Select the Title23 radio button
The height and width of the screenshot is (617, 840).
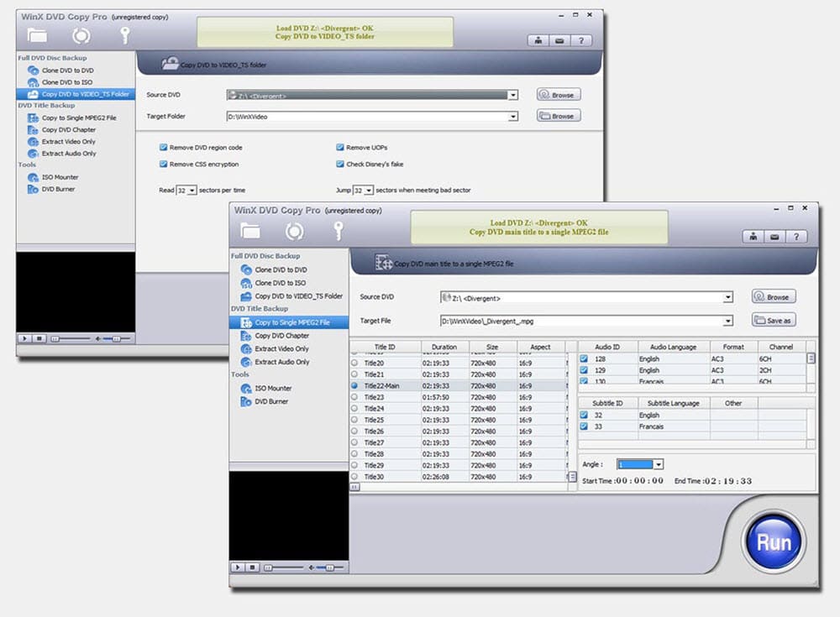pos(354,397)
